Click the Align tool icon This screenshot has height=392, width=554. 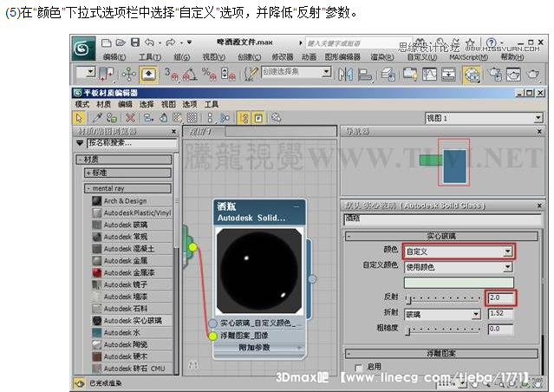365,75
